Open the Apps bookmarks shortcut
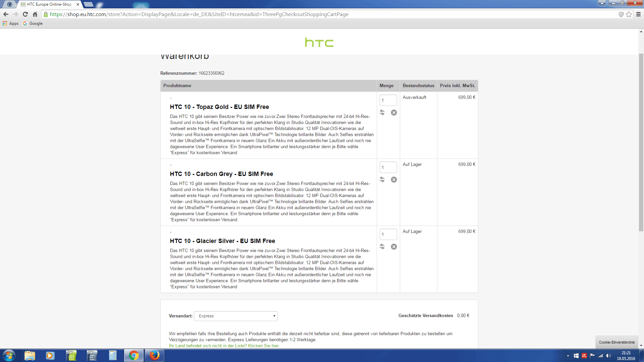644x362 pixels. 10,23
